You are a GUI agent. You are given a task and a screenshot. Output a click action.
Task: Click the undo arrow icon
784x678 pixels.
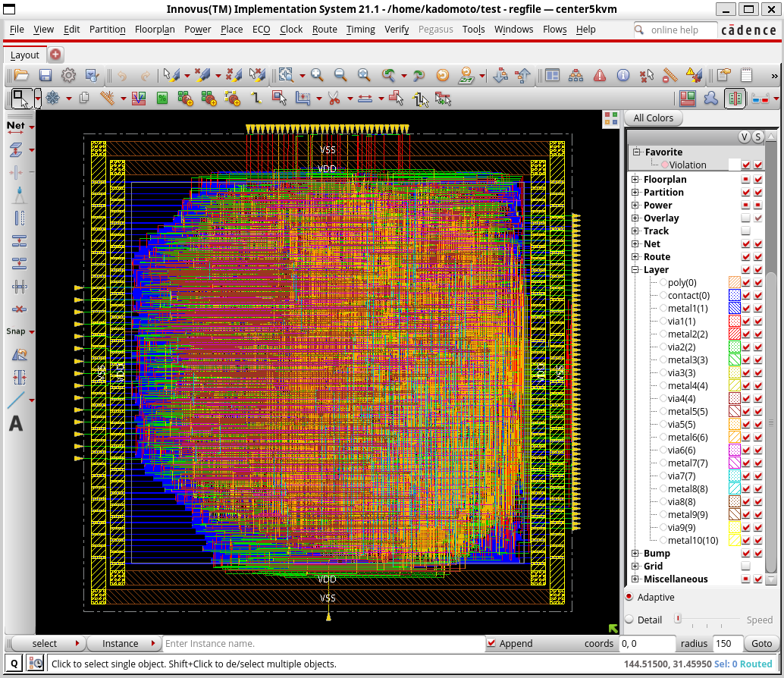pos(122,76)
